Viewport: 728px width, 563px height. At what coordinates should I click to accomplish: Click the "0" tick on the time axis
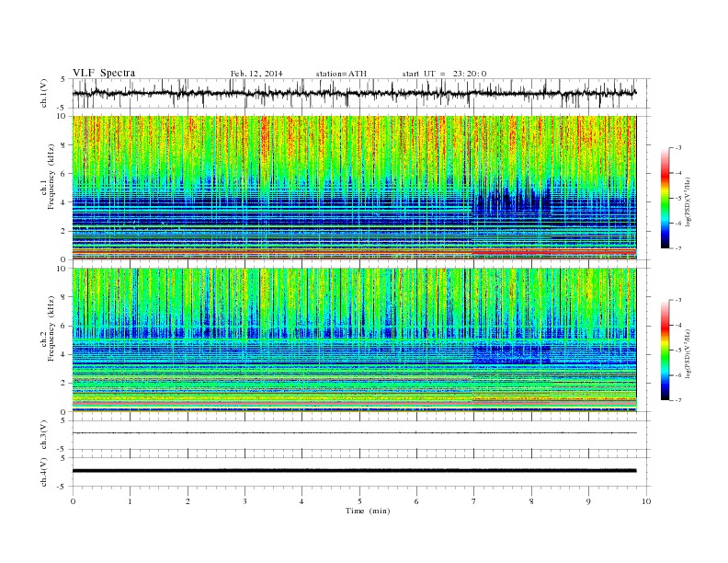pyautogui.click(x=73, y=501)
